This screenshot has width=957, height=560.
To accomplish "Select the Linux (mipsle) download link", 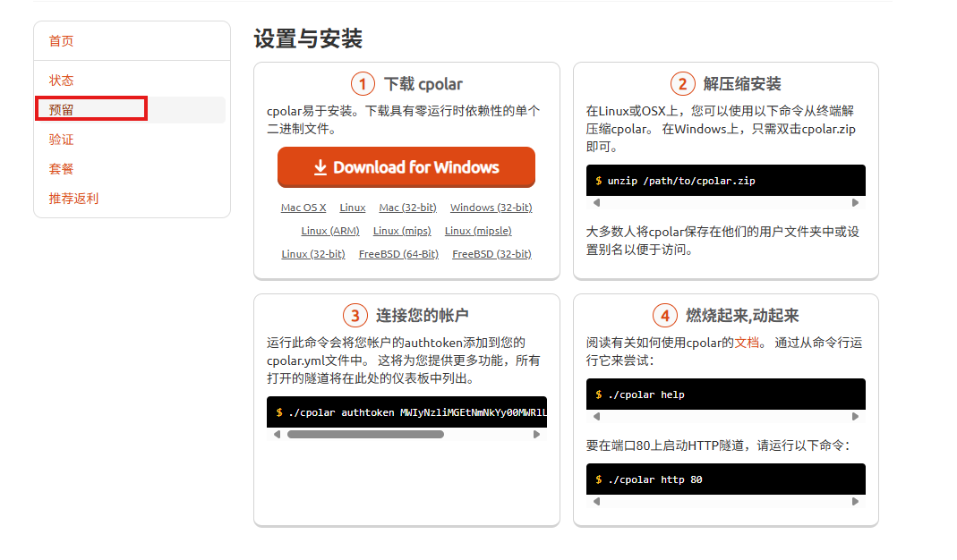I will click(478, 231).
